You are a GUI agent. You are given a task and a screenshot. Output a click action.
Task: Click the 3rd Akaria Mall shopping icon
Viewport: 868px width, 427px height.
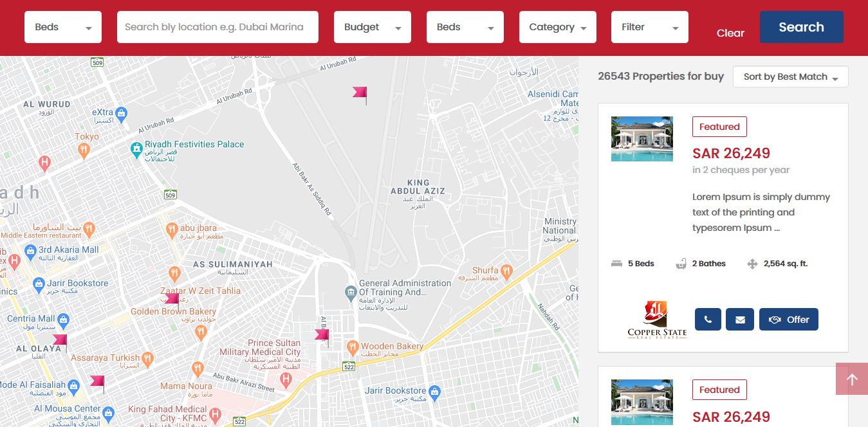30,251
